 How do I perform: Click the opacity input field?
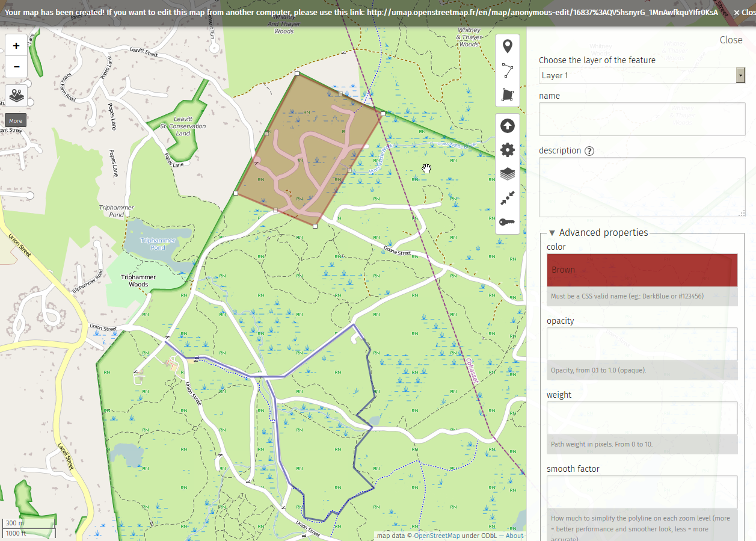[642, 344]
